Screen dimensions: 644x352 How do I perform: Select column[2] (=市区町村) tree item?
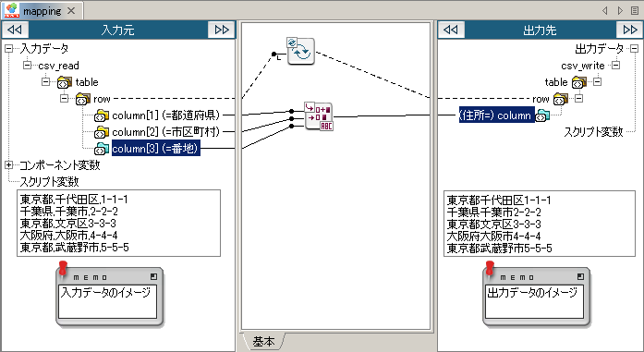point(166,132)
